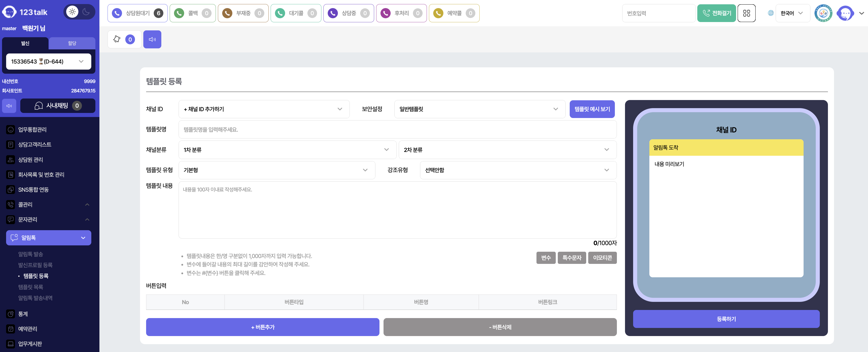868x352 pixels.
Task: Switch to dark mode moon toggle
Action: [86, 12]
